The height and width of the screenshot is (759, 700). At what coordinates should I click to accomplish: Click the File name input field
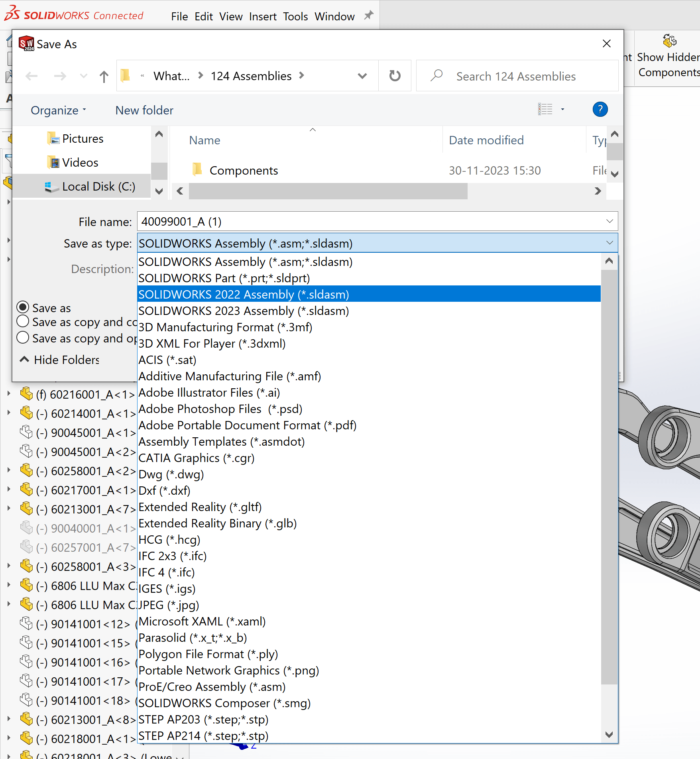pyautogui.click(x=378, y=221)
